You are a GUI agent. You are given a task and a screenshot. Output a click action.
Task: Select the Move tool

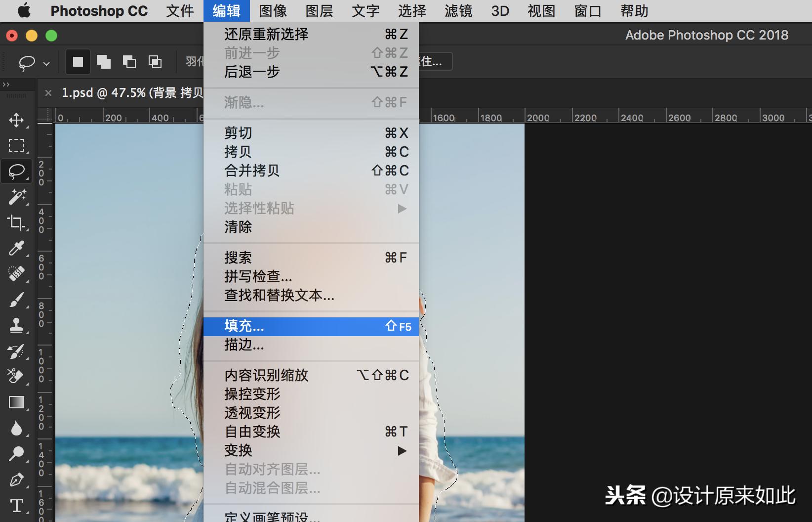pyautogui.click(x=16, y=120)
